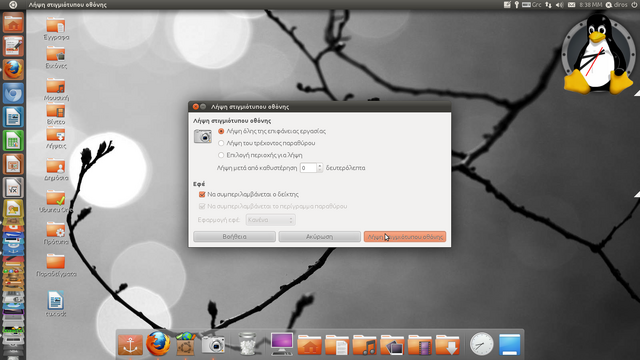
Task: Open LibreOffice Calc from the launcher
Action: [13, 141]
